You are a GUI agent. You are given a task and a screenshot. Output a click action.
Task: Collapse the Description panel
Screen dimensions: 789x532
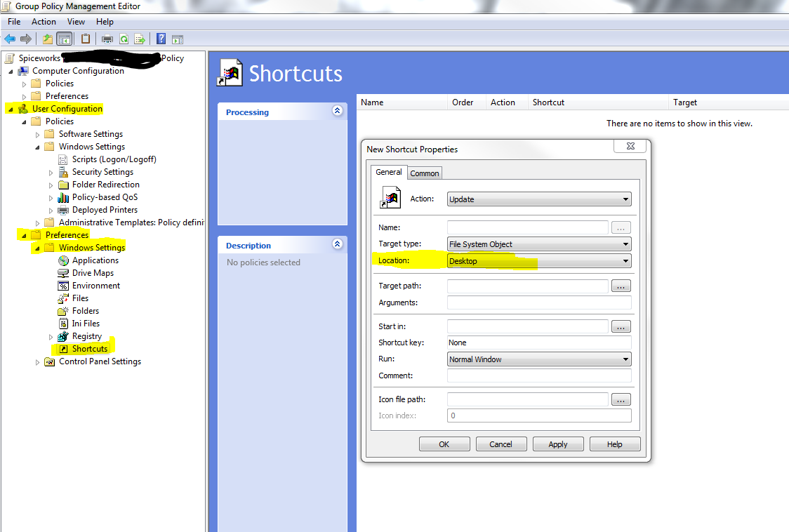338,244
